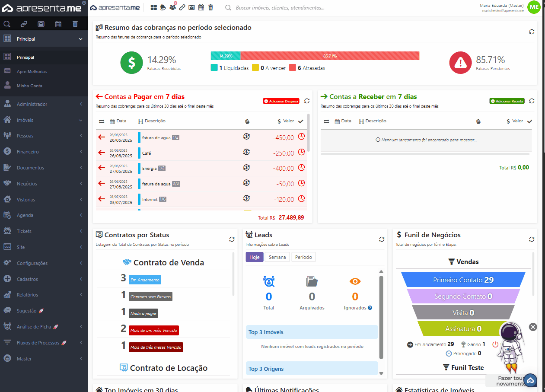Refresh the Contas a Pagar panel
This screenshot has width=545, height=392.
click(x=307, y=101)
